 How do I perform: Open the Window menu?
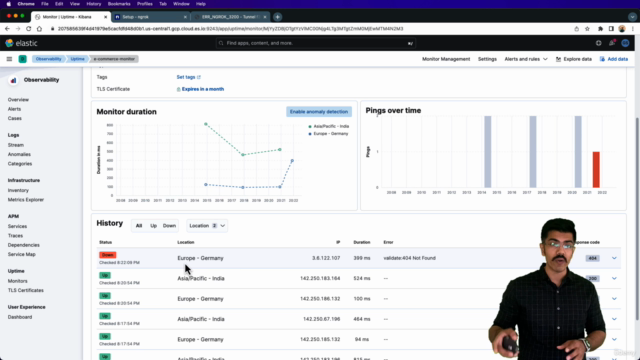(181, 4)
